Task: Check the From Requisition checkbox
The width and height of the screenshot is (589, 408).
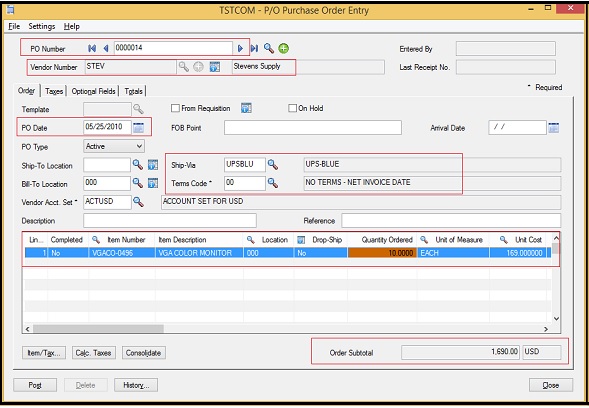Action: click(x=175, y=108)
